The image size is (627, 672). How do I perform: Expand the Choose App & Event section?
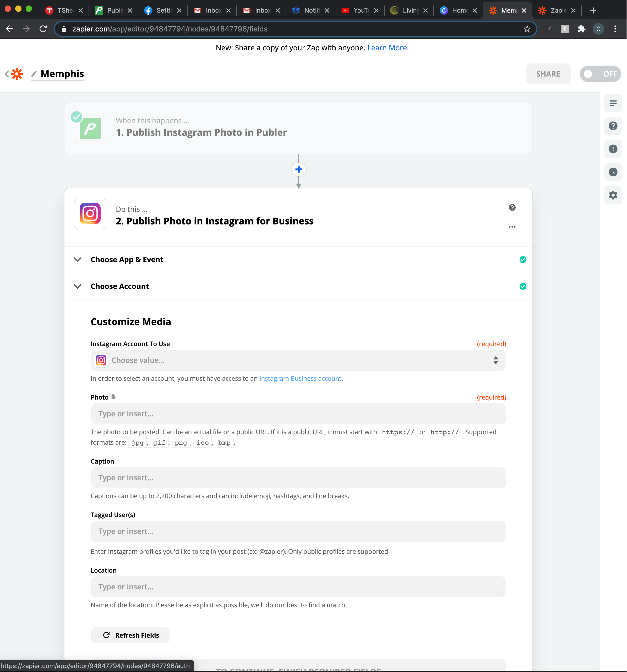298,260
